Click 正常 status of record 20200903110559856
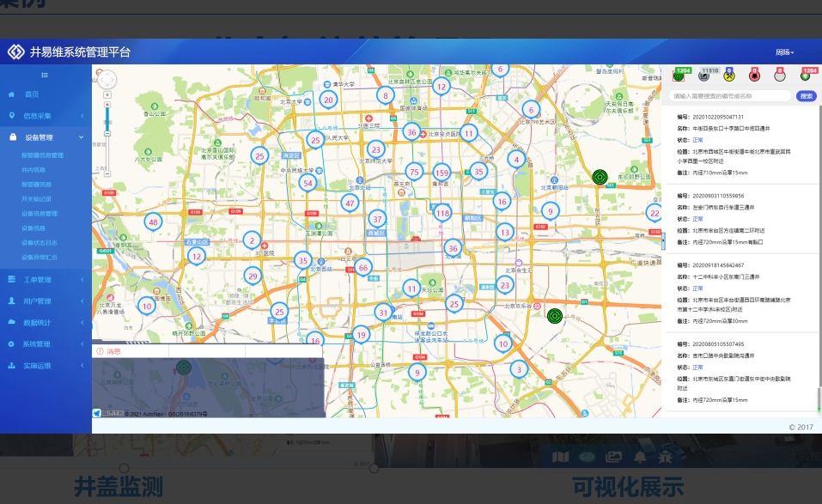Image resolution: width=822 pixels, height=504 pixels. coord(697,219)
